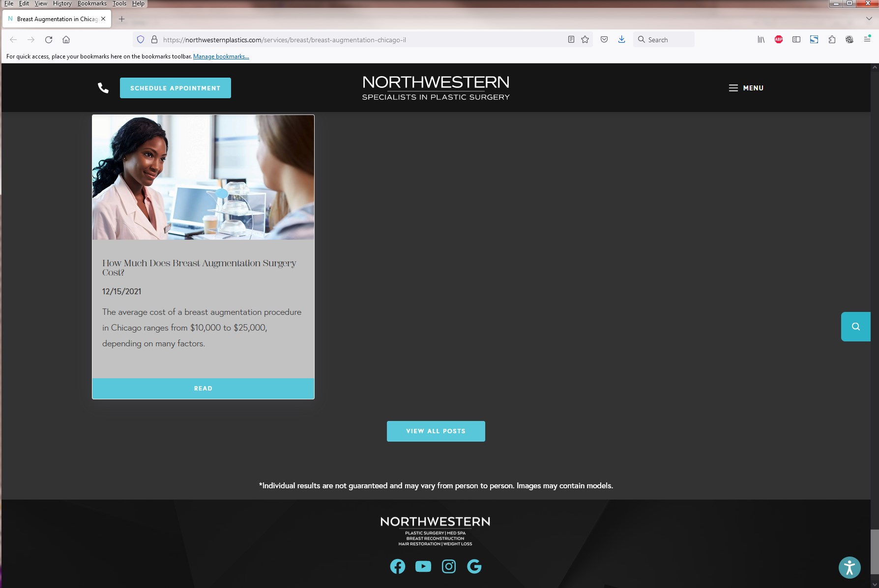879x588 pixels.
Task: Open the Facebook social icon
Action: click(398, 566)
